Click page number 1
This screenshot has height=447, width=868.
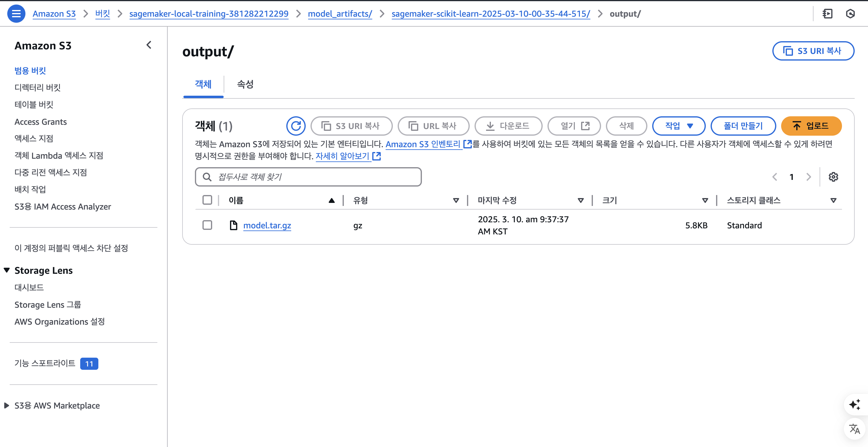[x=791, y=177]
